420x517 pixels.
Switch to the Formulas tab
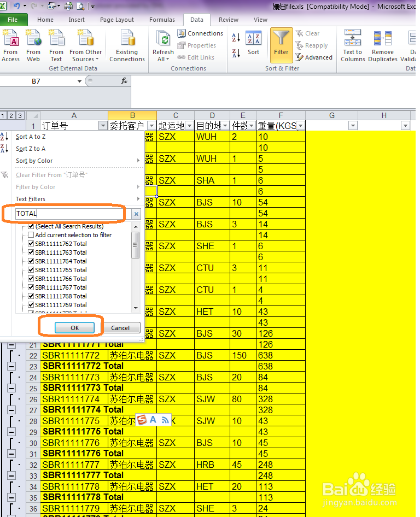tap(162, 20)
